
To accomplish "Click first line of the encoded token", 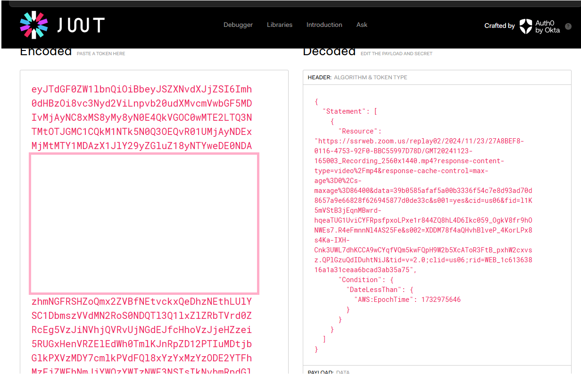I will 141,89.
